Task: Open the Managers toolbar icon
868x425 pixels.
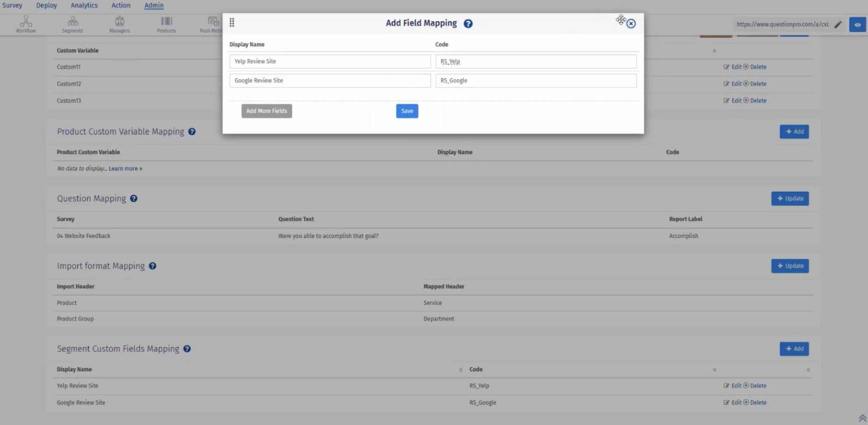Action: point(120,24)
